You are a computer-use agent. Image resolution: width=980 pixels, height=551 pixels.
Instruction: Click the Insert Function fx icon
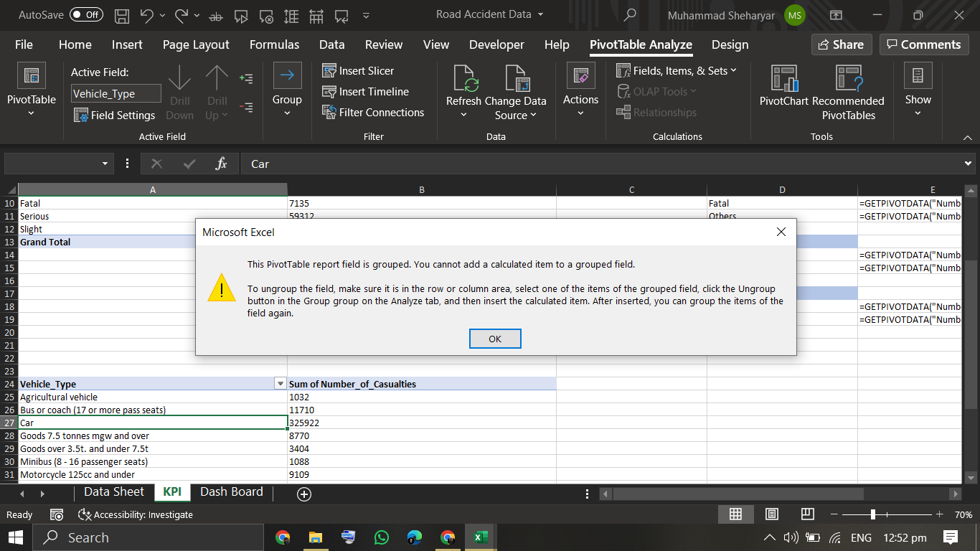click(x=222, y=164)
